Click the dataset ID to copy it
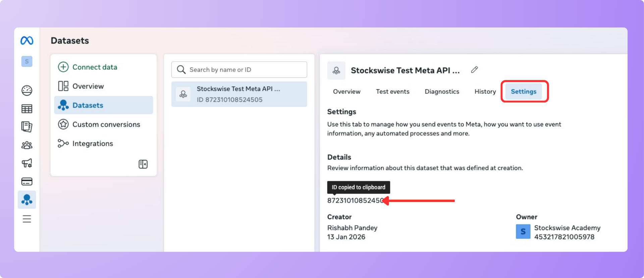The width and height of the screenshot is (644, 278). [x=355, y=201]
